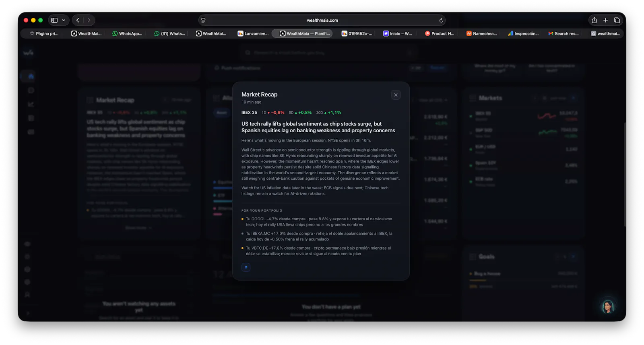Image resolution: width=644 pixels, height=345 pixels.
Task: Open the assistant avatar chat bubble
Action: 607,306
